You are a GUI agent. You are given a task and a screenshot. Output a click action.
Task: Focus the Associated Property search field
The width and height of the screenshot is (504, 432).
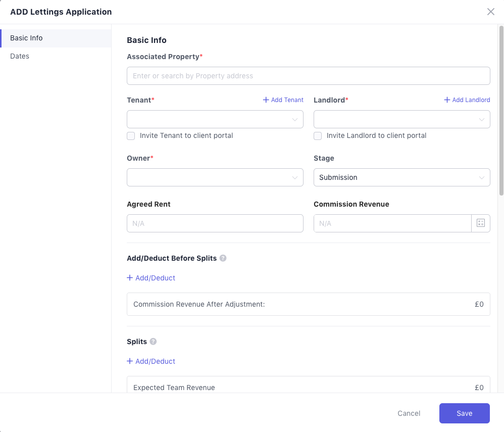pyautogui.click(x=308, y=76)
